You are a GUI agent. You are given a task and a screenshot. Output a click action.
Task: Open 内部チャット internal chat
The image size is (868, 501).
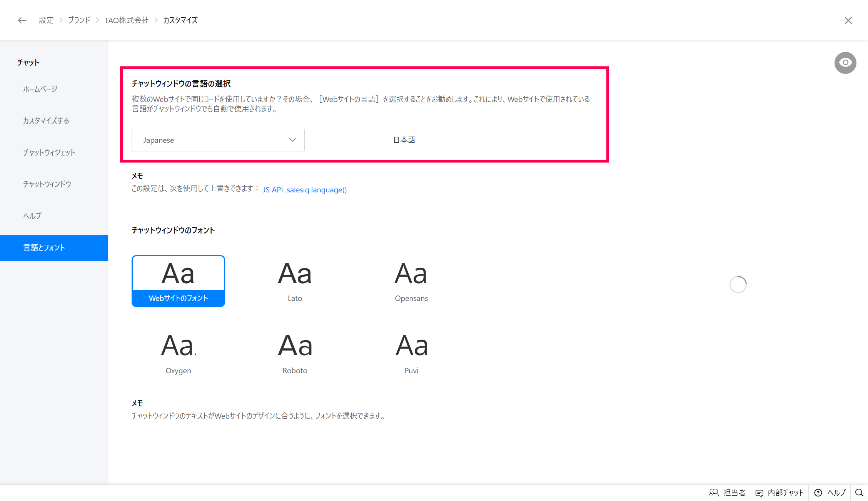tap(780, 493)
